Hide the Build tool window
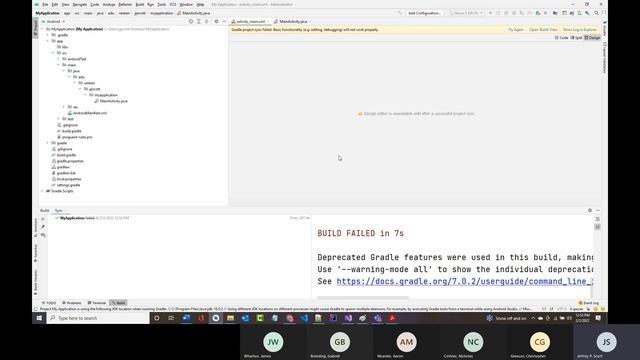 pyautogui.click(x=598, y=210)
